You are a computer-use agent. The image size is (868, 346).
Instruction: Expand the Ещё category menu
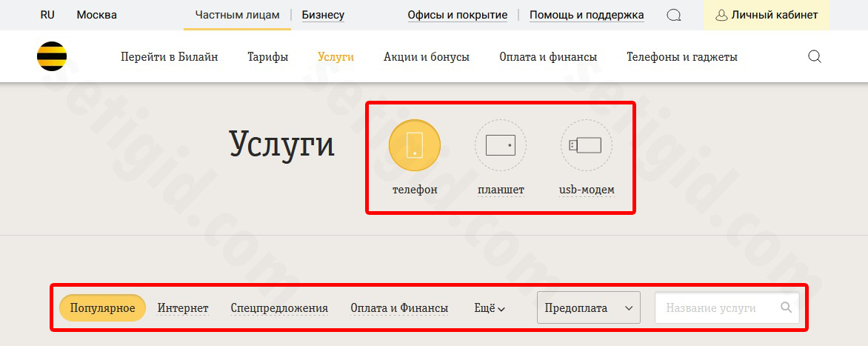pyautogui.click(x=490, y=308)
